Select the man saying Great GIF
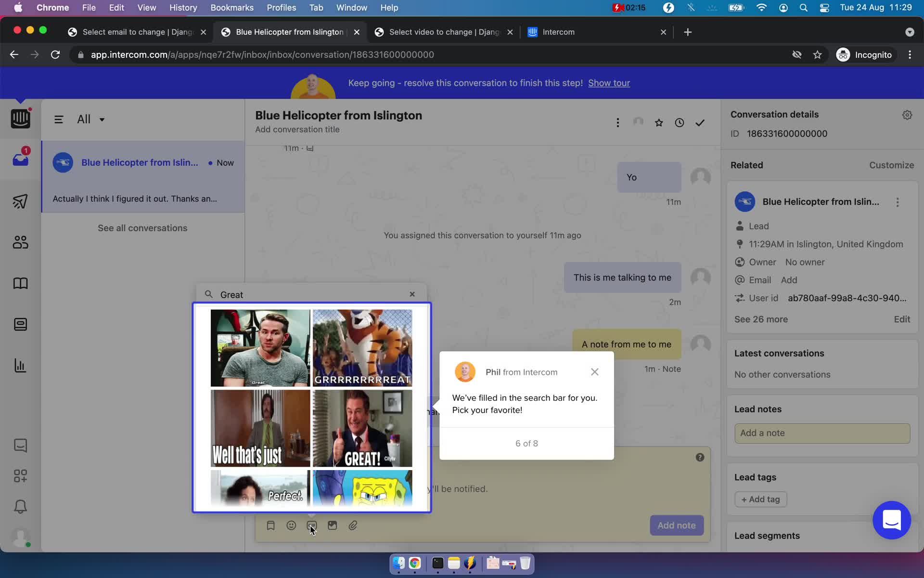 pos(260,348)
